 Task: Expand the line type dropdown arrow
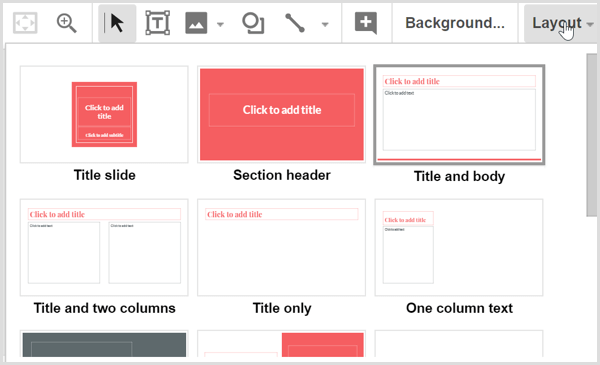325,24
